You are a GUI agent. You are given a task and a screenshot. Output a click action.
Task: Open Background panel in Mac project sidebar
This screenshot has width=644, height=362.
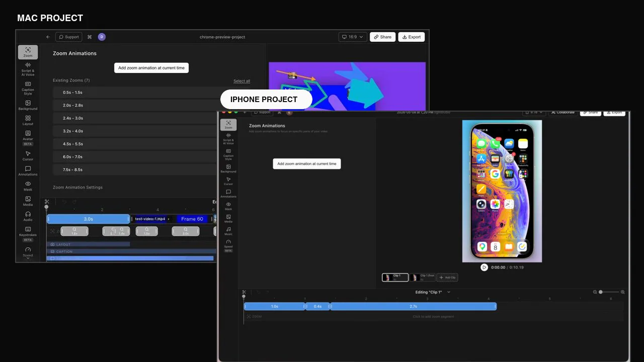28,105
